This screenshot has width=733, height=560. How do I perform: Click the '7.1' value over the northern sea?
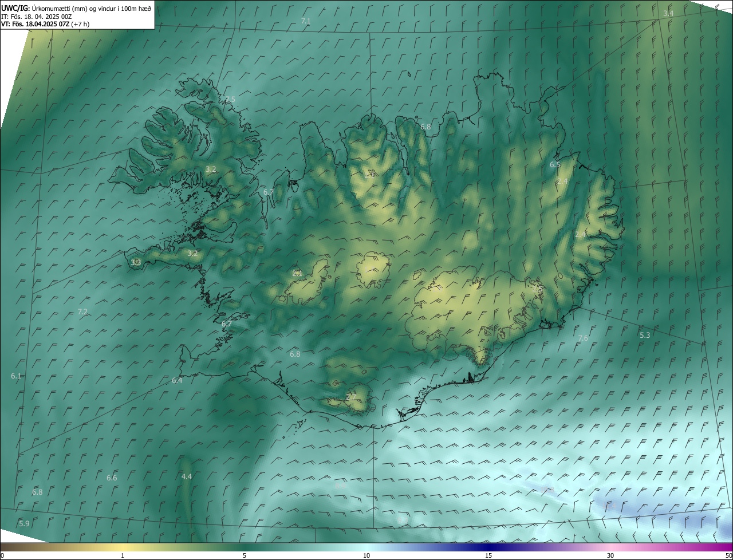(x=306, y=21)
